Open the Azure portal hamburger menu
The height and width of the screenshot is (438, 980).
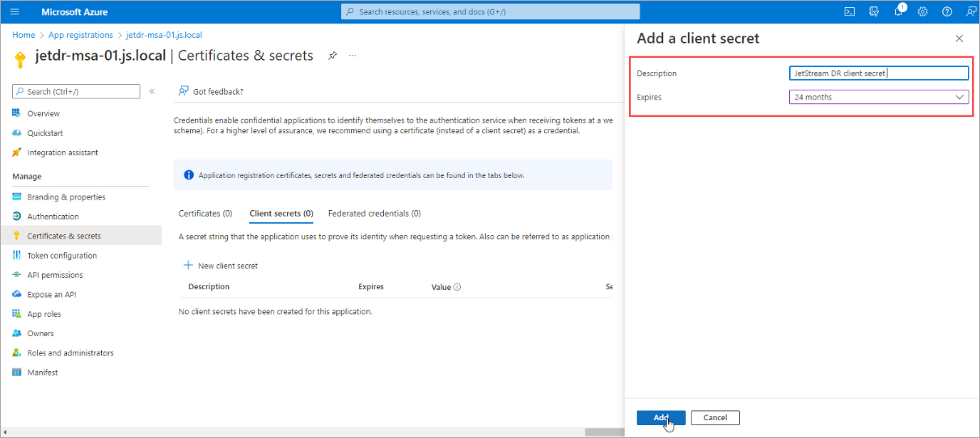(14, 12)
